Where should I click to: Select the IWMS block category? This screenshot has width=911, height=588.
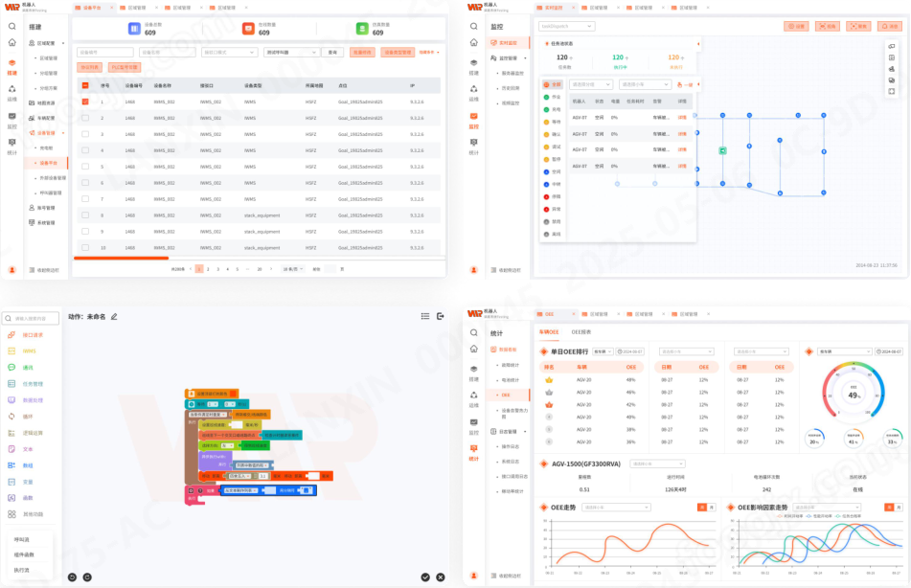tap(22, 351)
